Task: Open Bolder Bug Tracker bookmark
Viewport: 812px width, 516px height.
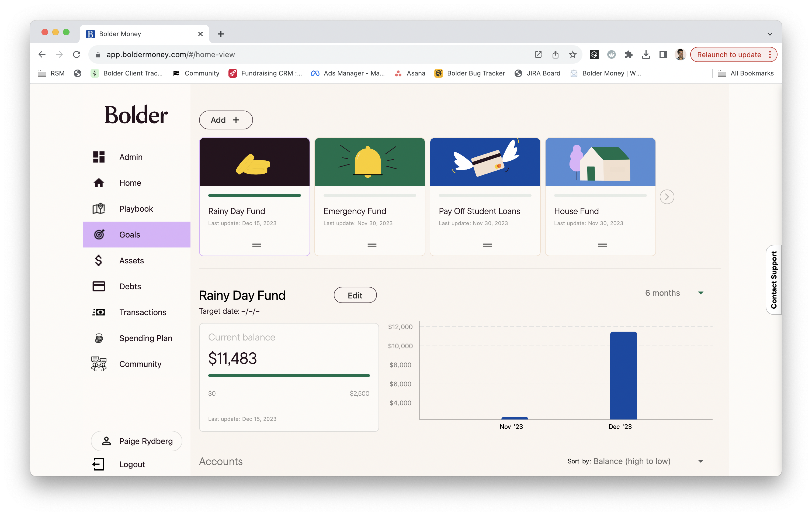Action: click(x=470, y=73)
